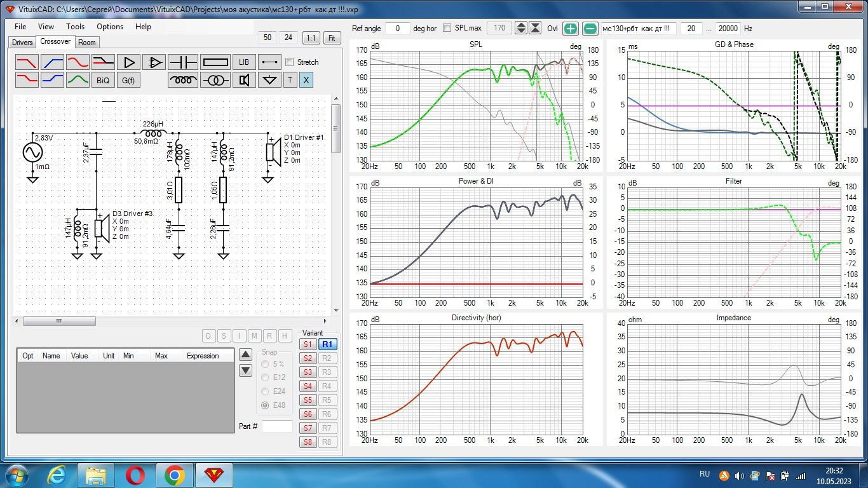Select variant S2
The width and height of the screenshot is (868, 488).
click(x=308, y=358)
